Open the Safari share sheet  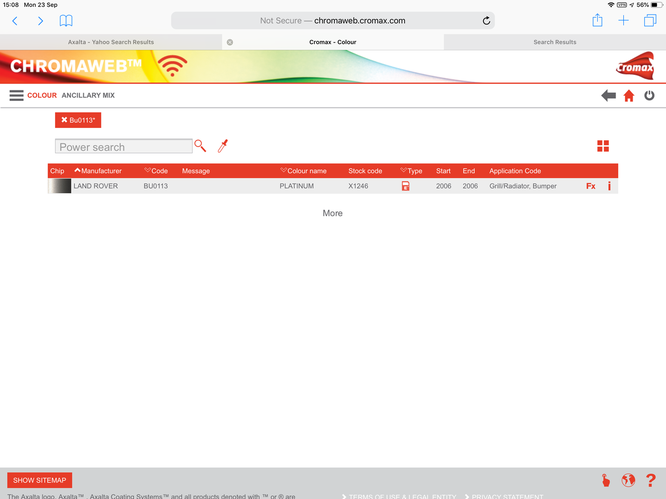coord(597,20)
